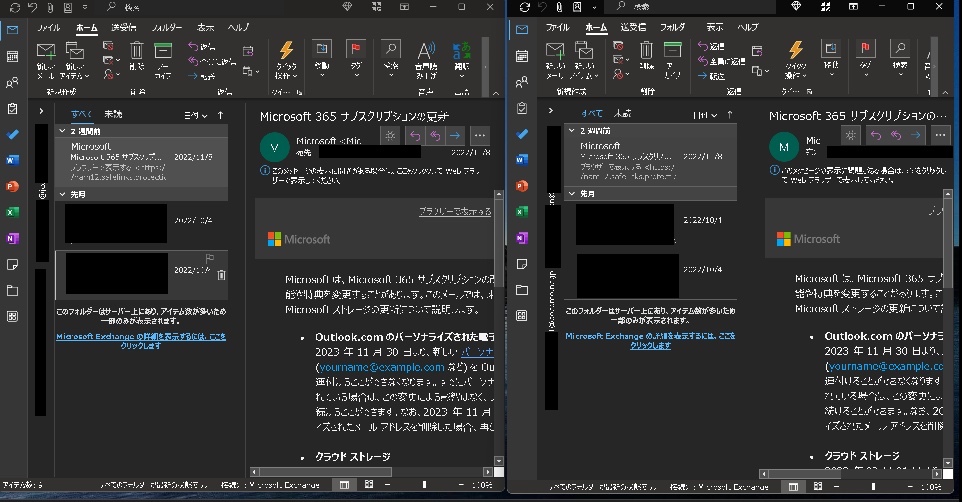Click trash Delete icon in right window ribbon
The height and width of the screenshot is (502, 962).
point(646,51)
